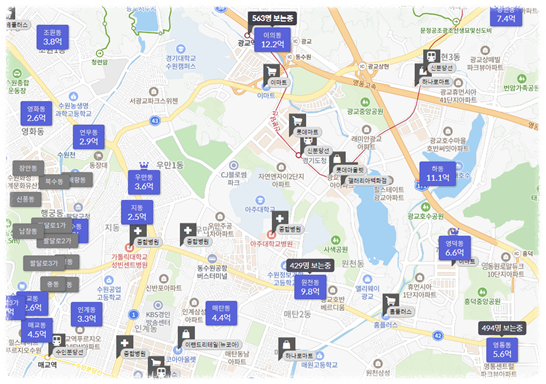Click the 매교동 4.5억 price marker

click(37, 330)
